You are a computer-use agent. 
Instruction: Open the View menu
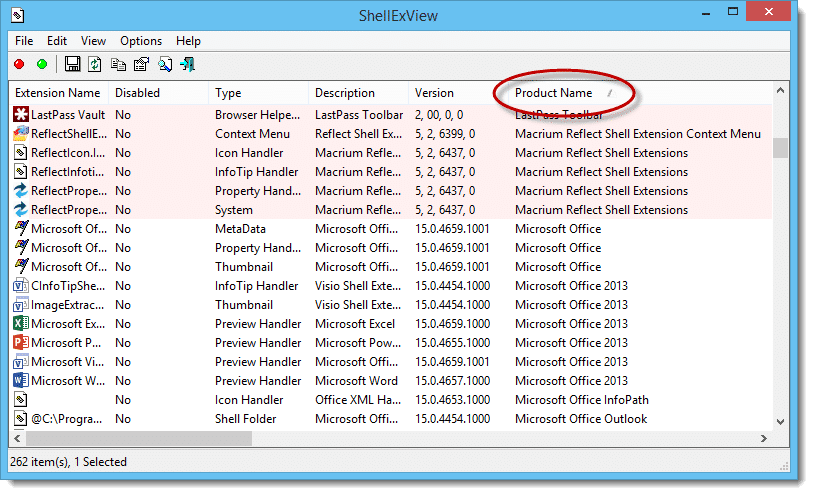(x=93, y=41)
